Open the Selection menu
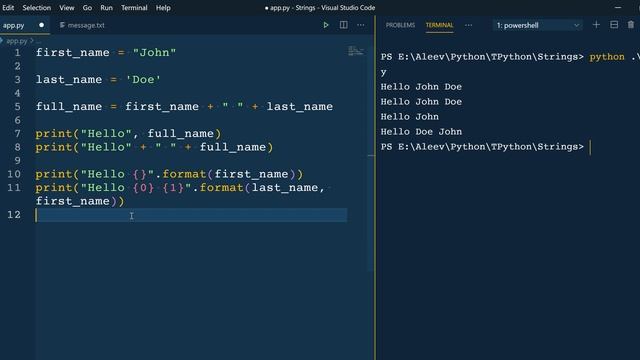The height and width of the screenshot is (360, 640). coord(37,8)
